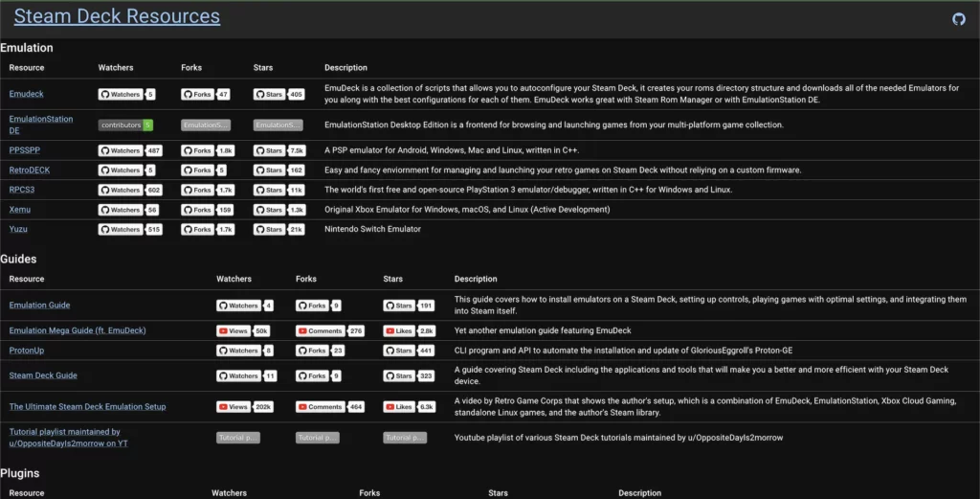Click PPSSPP Stars badge showing 7.5k
This screenshot has width=980, height=499.
point(278,150)
